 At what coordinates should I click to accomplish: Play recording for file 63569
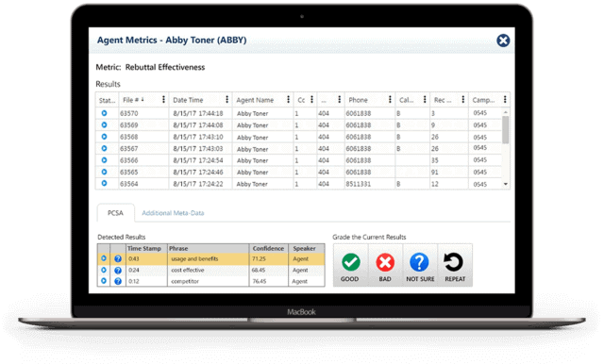104,125
